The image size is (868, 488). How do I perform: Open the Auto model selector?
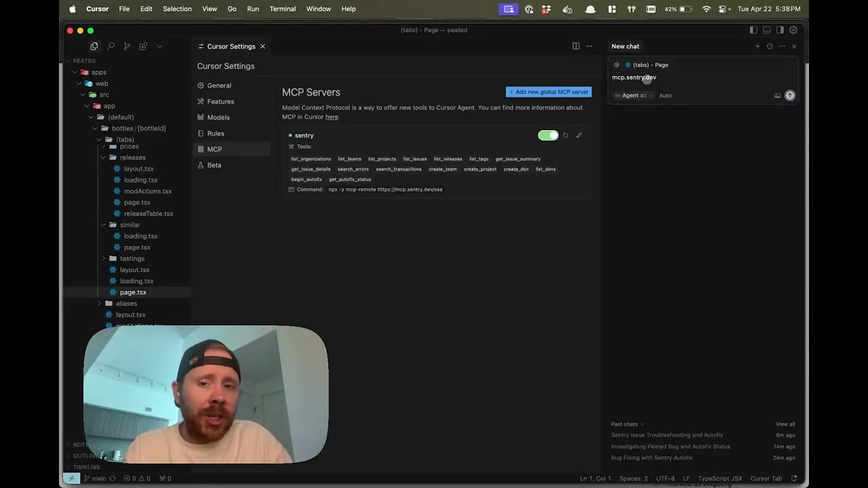pos(665,96)
